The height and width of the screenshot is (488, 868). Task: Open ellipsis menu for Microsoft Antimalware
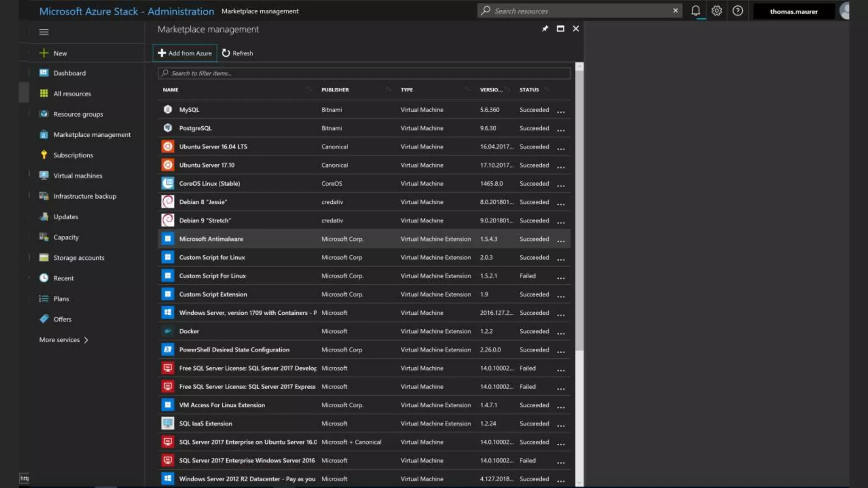(x=561, y=241)
